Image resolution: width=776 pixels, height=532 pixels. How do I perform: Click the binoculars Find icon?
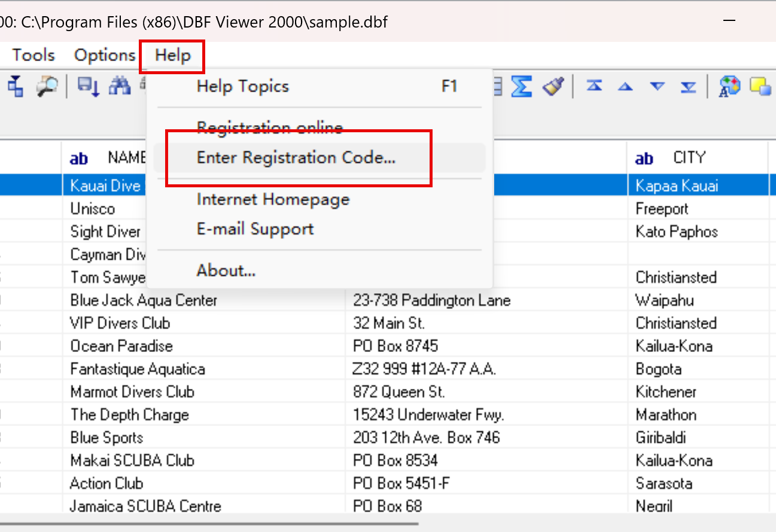119,87
